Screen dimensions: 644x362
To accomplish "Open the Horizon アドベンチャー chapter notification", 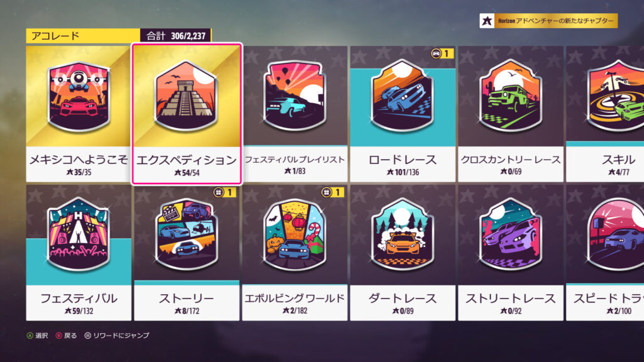I will pyautogui.click(x=548, y=21).
